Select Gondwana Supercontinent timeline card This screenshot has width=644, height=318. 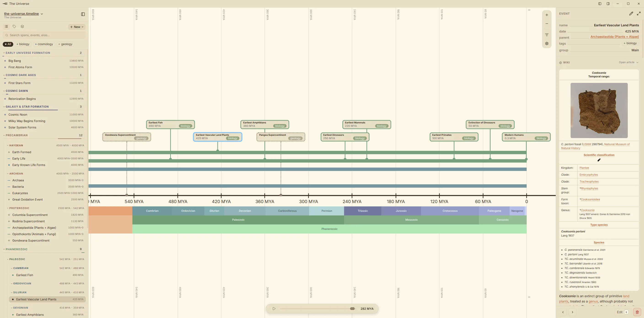[126, 137]
